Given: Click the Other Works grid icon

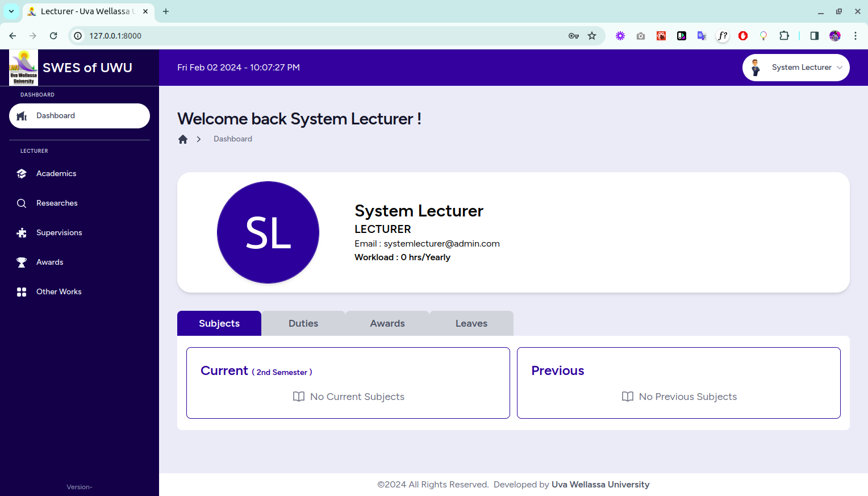Looking at the screenshot, I should [22, 292].
